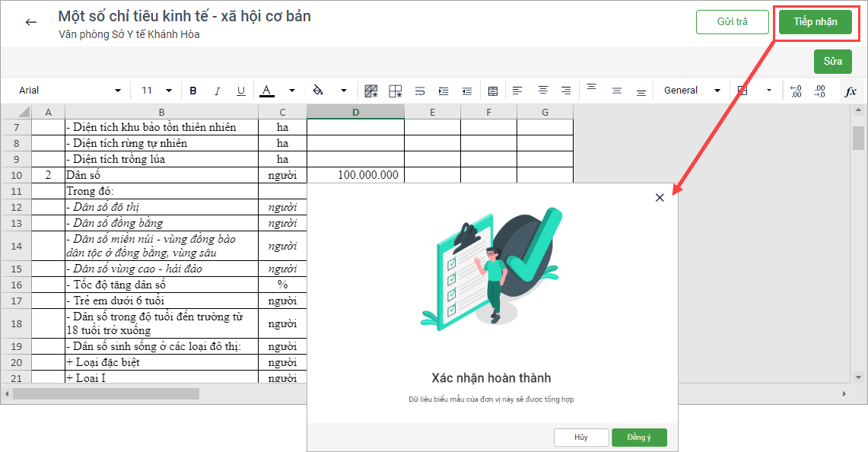Close the Xác nhận hoàn thành dialog

(x=660, y=197)
